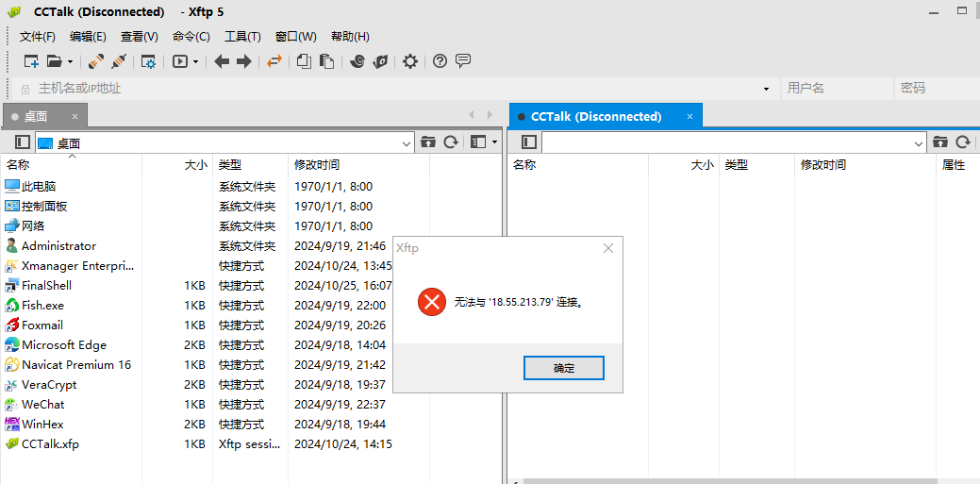The width and height of the screenshot is (980, 484).
Task: Open the 工具(T) menu
Action: [242, 36]
